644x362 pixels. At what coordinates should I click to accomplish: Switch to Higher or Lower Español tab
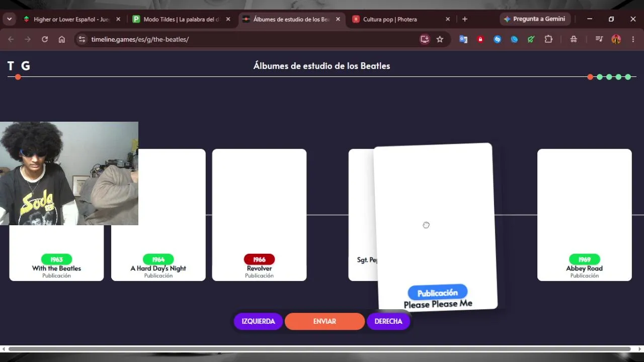coord(71,19)
